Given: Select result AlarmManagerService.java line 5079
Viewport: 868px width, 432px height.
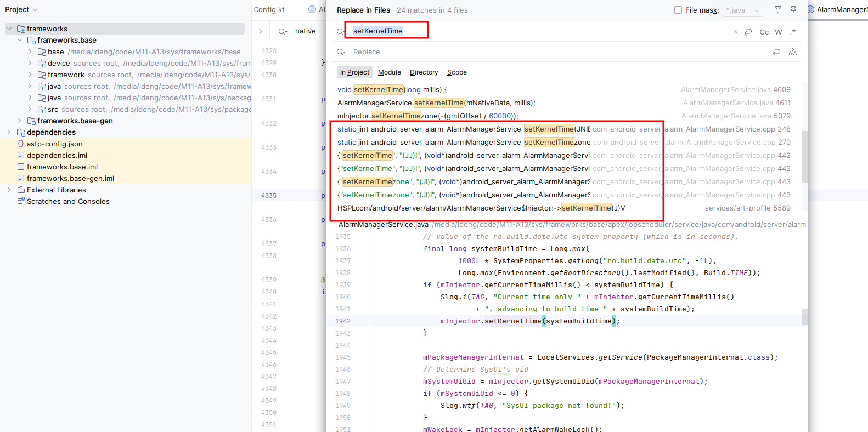Looking at the screenshot, I should [564, 116].
